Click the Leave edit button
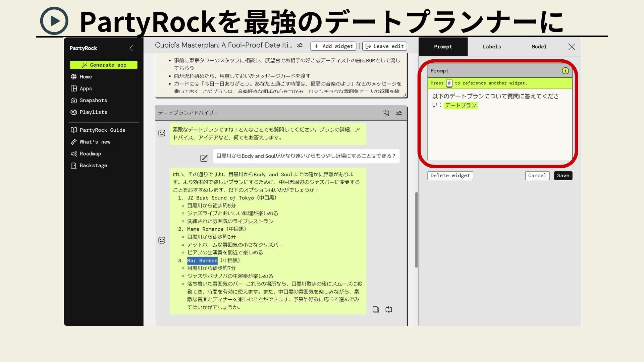Screen dimensions: 644x362 click(384, 46)
